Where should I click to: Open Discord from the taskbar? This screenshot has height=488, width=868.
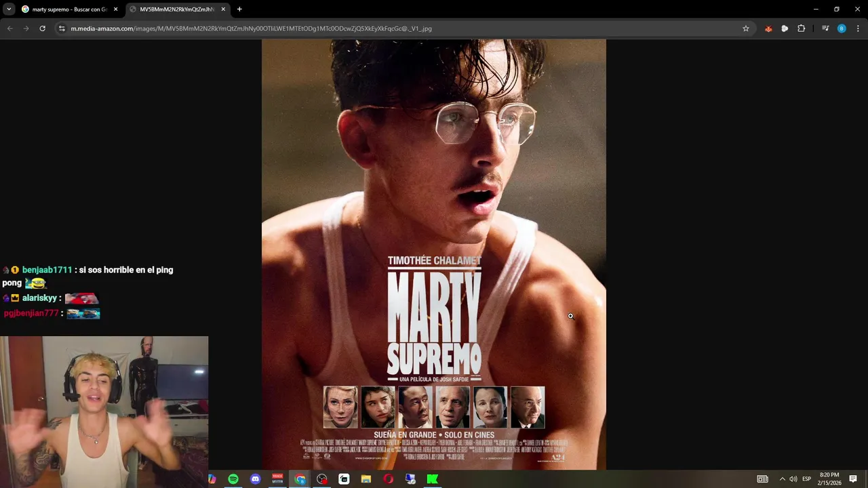pyautogui.click(x=255, y=479)
